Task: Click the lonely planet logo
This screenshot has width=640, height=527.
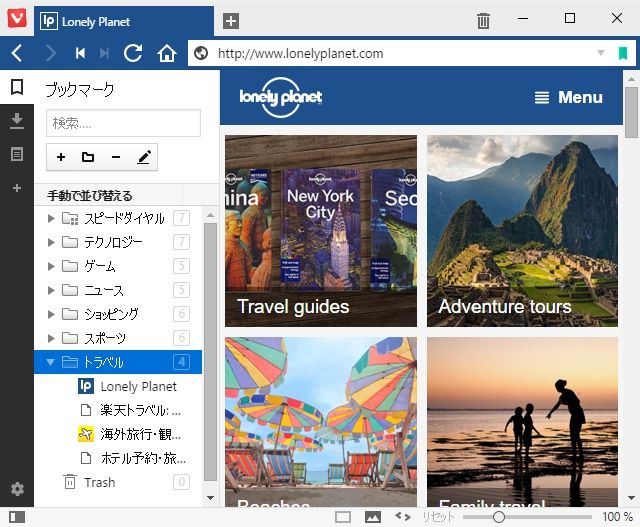Action: 280,97
